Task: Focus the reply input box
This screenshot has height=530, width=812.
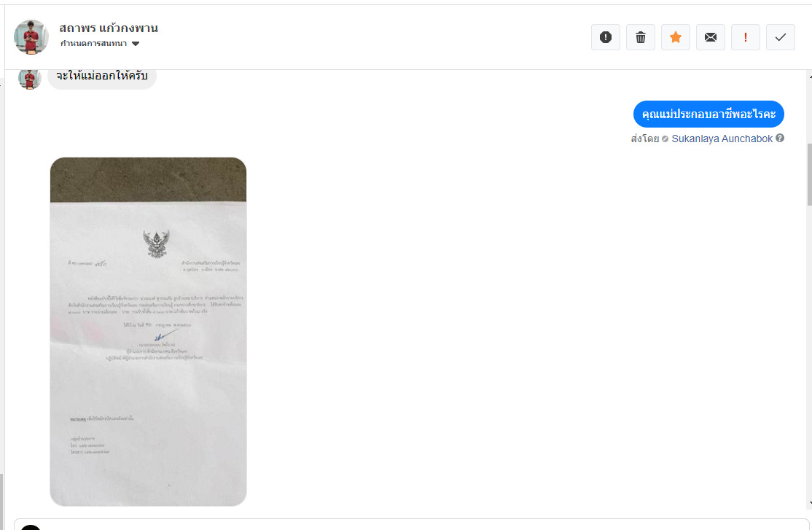Action: coord(412,524)
